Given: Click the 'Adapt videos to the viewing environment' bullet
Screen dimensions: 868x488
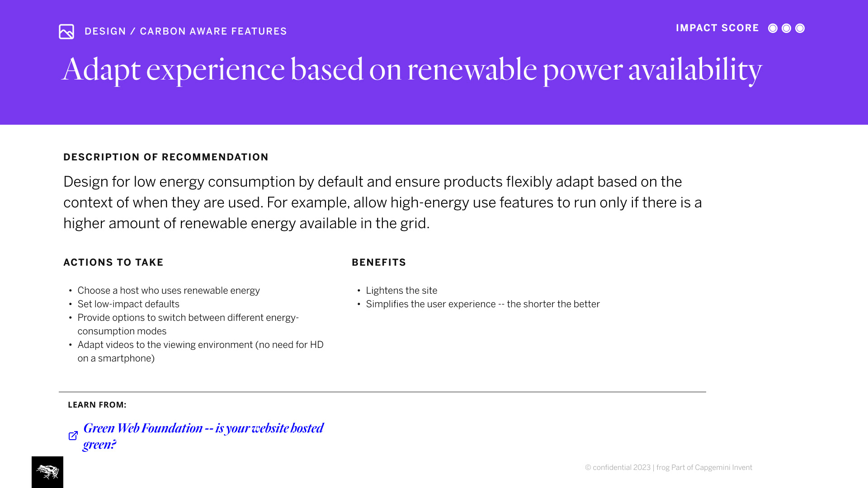Looking at the screenshot, I should [200, 345].
